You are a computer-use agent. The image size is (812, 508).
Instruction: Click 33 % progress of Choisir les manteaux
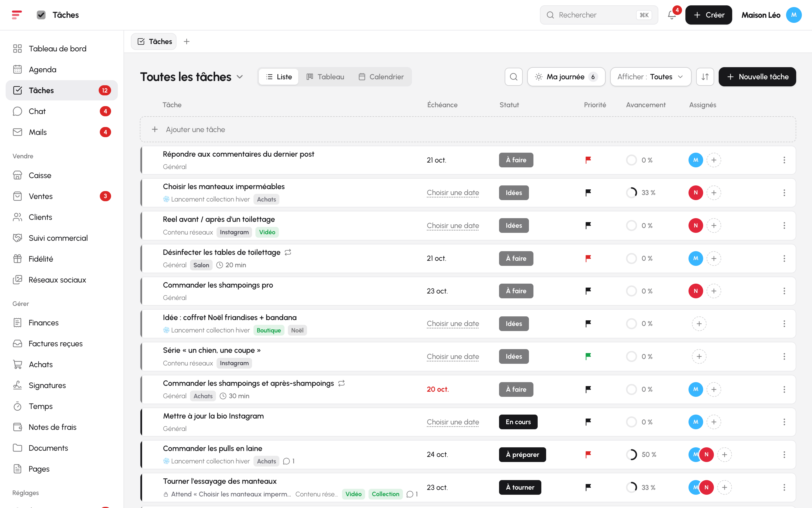point(641,192)
